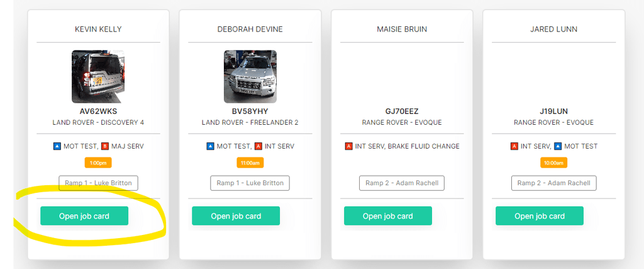The height and width of the screenshot is (269, 644).
Task: Click the 11:00am time badge
Action: click(x=250, y=163)
